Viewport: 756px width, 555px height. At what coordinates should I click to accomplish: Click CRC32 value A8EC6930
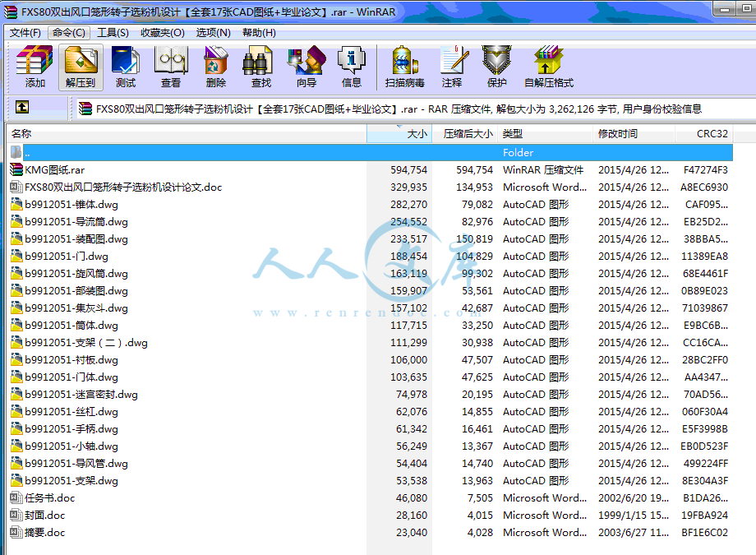(x=704, y=187)
